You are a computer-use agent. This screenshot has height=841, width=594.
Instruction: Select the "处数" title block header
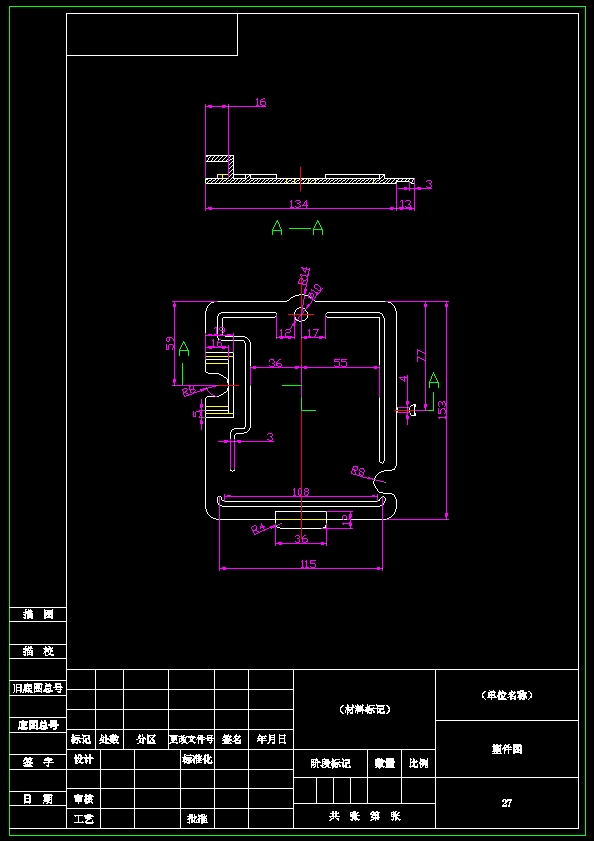point(109,739)
